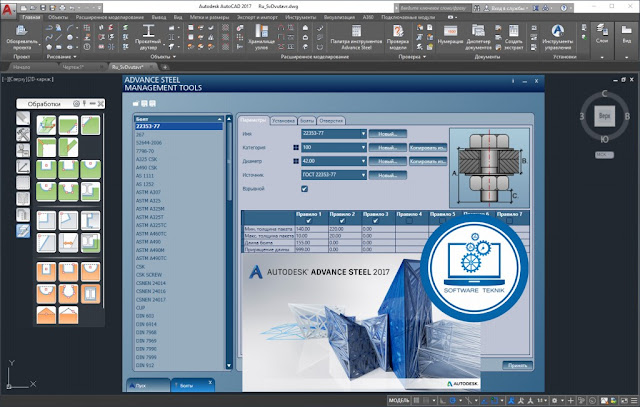
Task: Click the Print icon in the quick access toolbar
Action: pyautogui.click(x=62, y=7)
